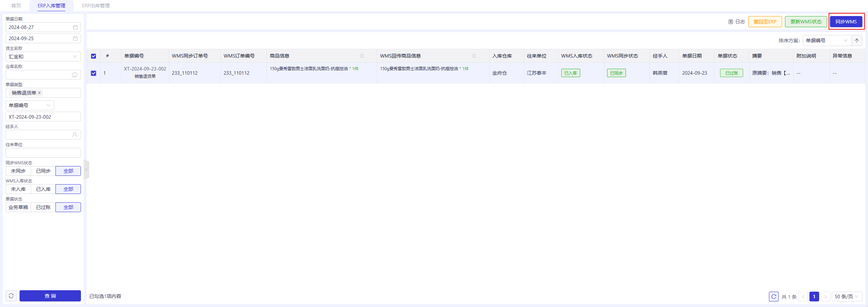Viewport: 868px width, 307px height.
Task: Switch to the ERP入库管理 tab
Action: [52, 6]
